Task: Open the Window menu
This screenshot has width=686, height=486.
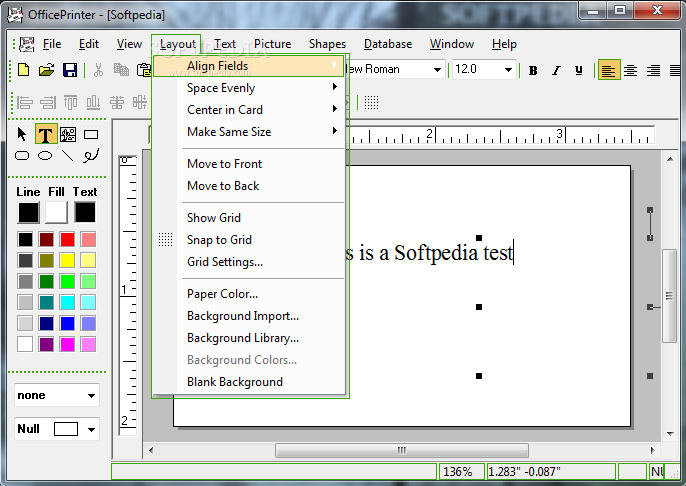Action: point(452,44)
